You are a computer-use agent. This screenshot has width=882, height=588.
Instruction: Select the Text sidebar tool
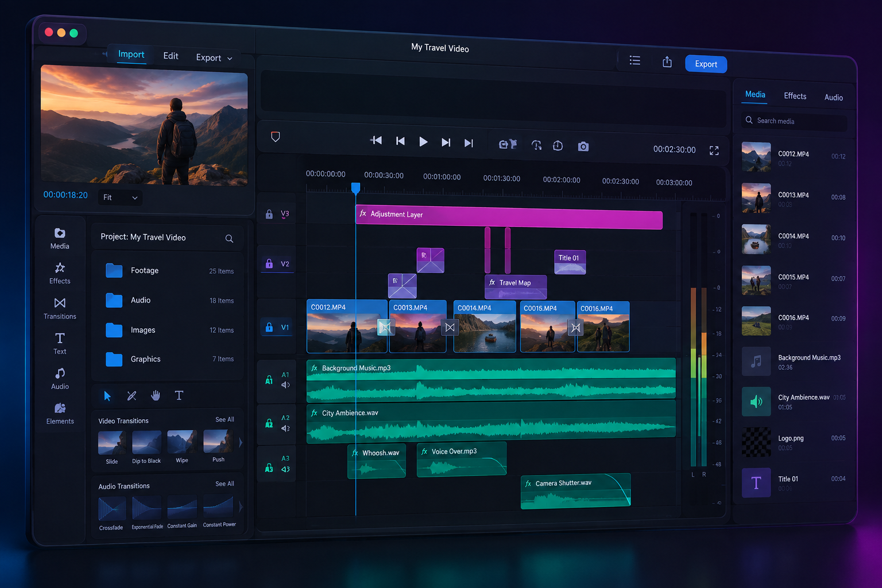pos(60,343)
